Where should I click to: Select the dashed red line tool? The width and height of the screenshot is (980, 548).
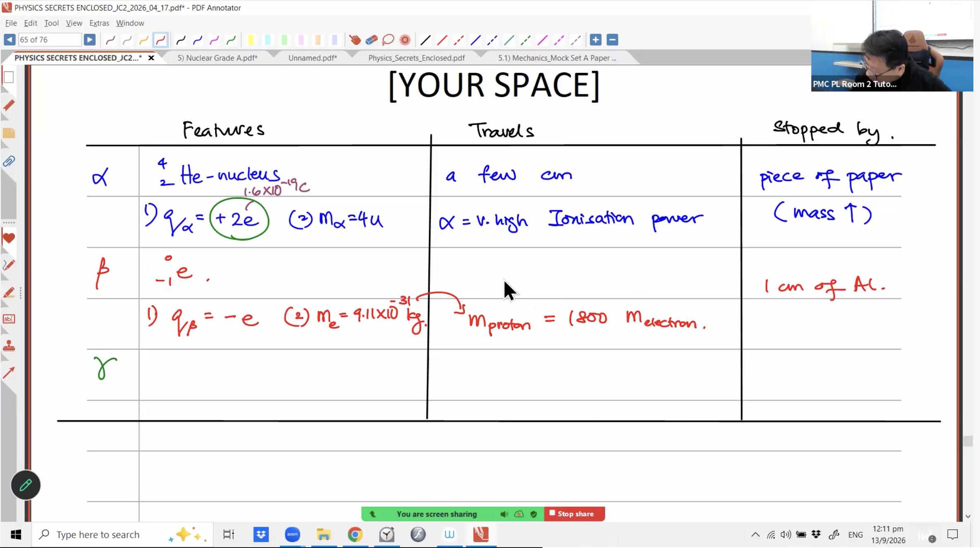pos(459,40)
